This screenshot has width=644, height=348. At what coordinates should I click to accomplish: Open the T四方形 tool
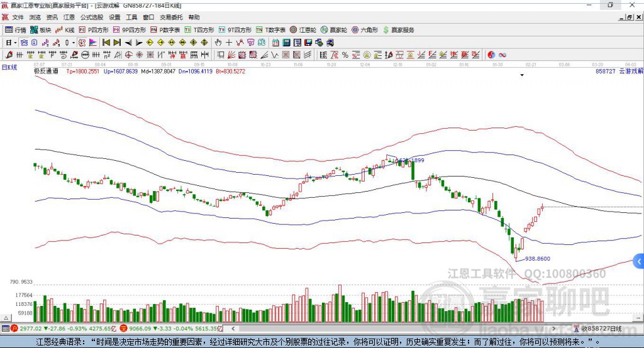(199, 30)
